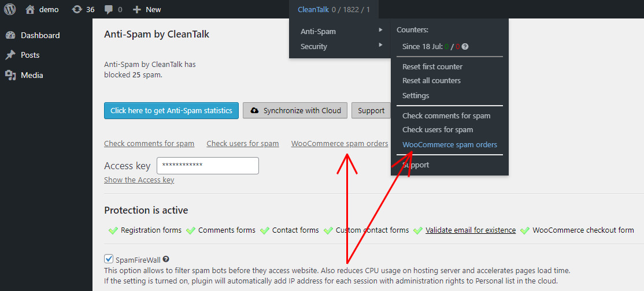Click Show the Access key link
644x291 pixels.
coord(139,180)
